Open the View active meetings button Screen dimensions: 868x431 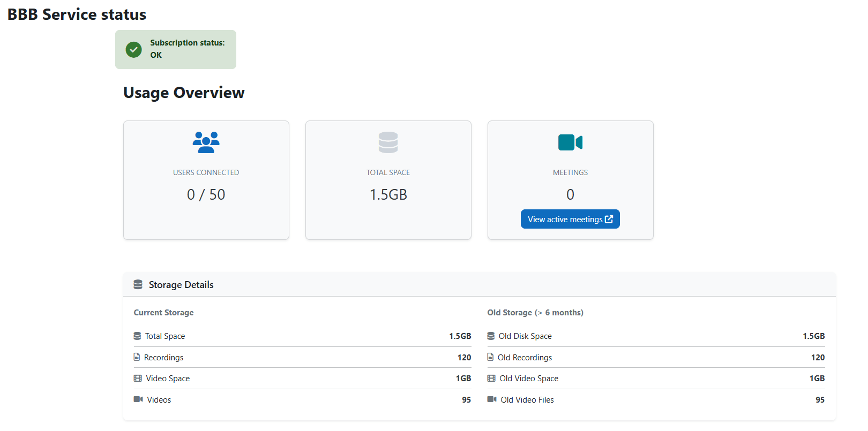[x=565, y=219]
